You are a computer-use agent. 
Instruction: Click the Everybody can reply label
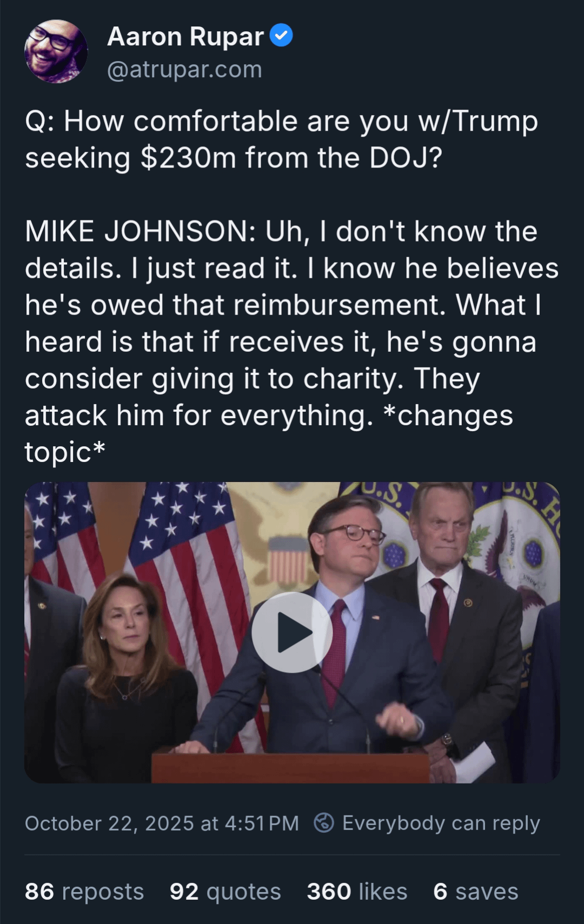point(441,823)
